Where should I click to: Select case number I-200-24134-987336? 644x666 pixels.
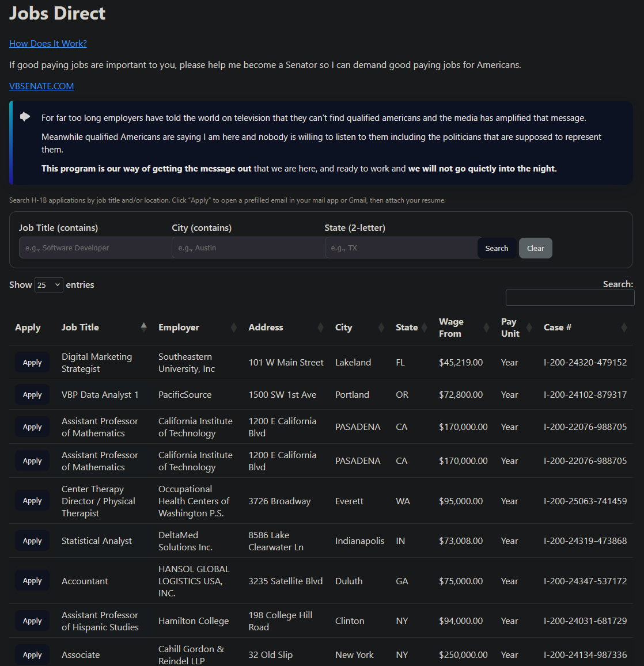[x=585, y=655]
